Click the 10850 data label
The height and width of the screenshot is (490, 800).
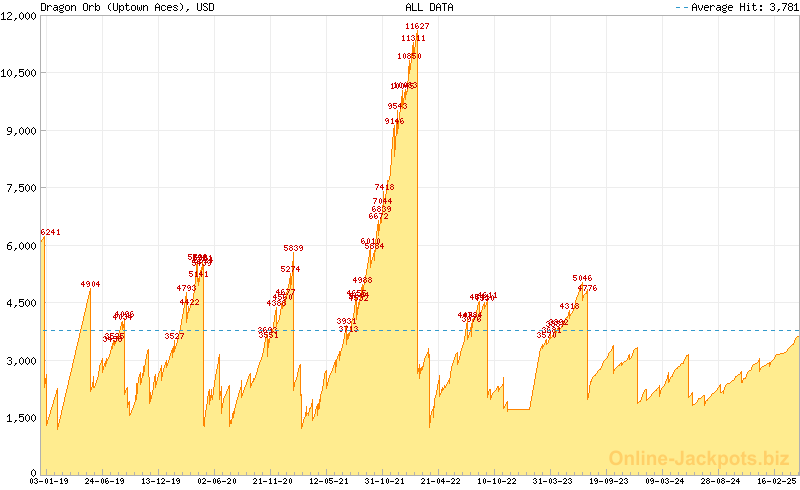(409, 57)
